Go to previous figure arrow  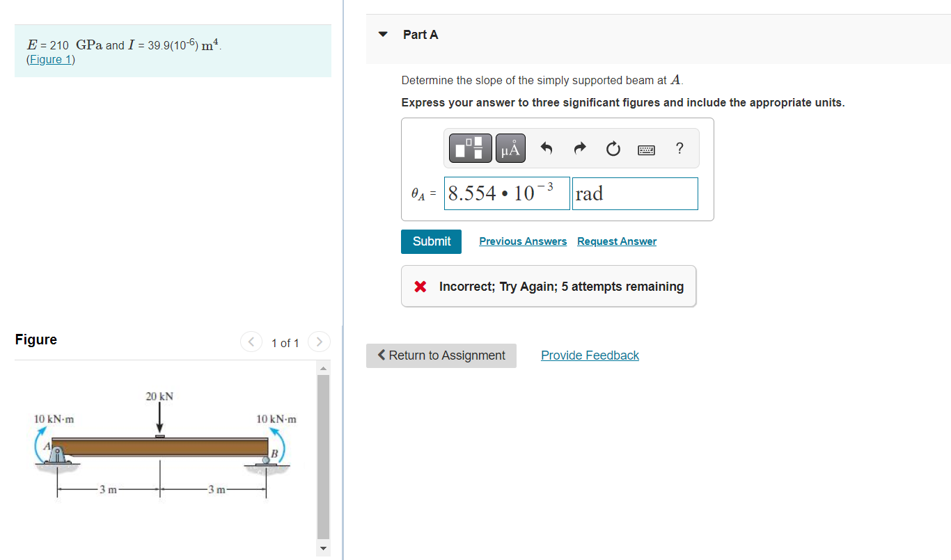pos(251,342)
